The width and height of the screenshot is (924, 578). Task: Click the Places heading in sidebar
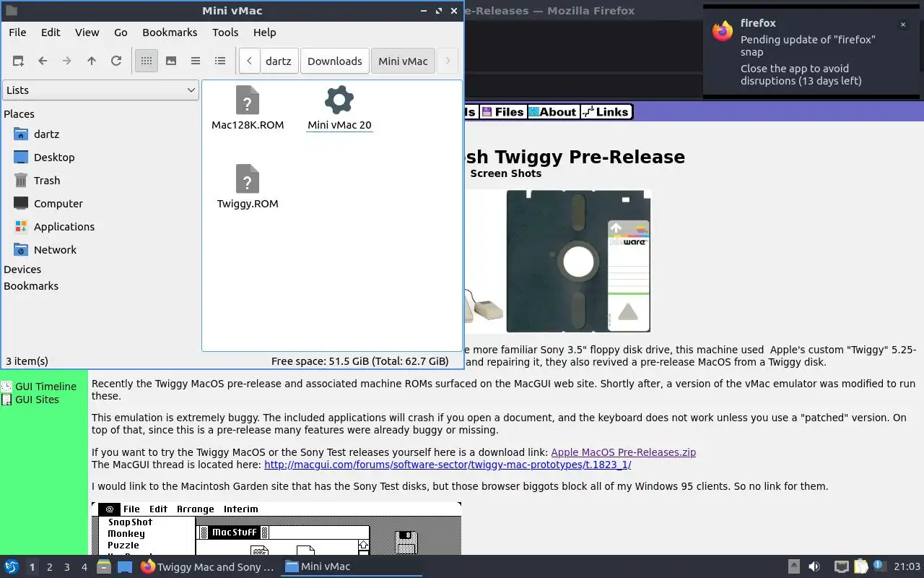pyautogui.click(x=19, y=114)
